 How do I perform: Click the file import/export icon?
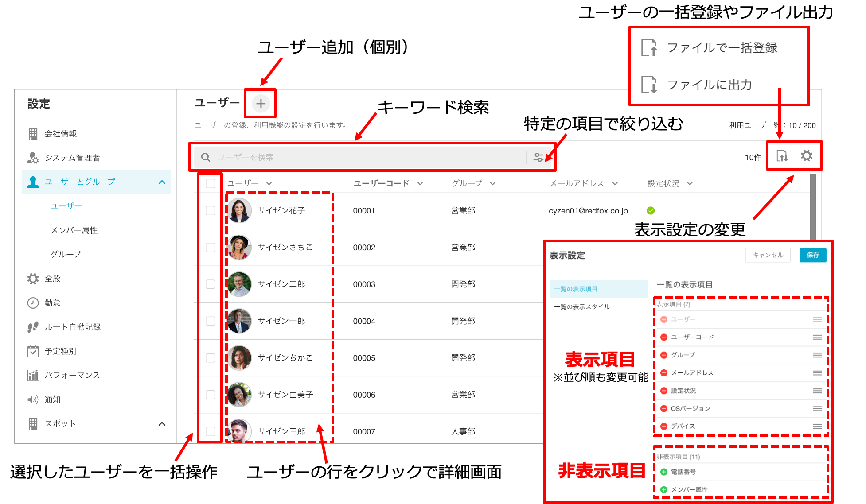pyautogui.click(x=782, y=156)
